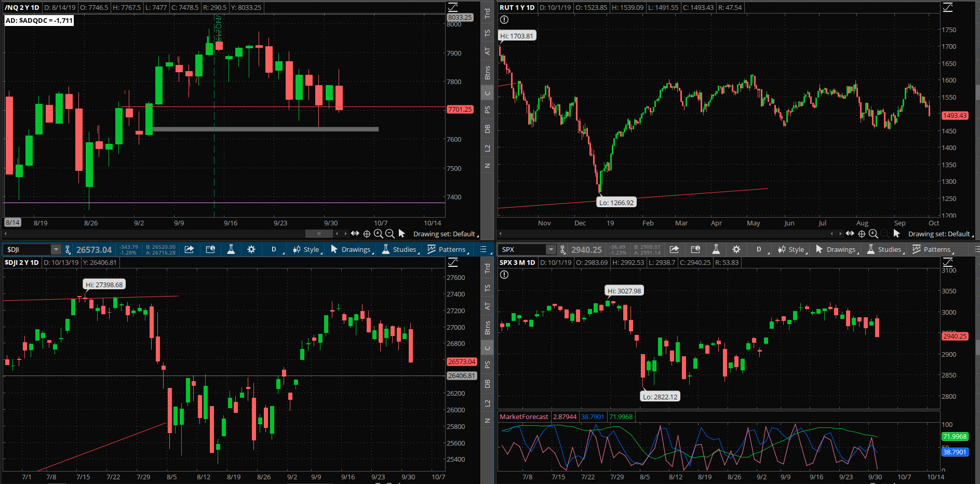Viewport: 980px width, 484px height.
Task: Open chart settings gear in $DJI toolbar
Action: point(251,249)
